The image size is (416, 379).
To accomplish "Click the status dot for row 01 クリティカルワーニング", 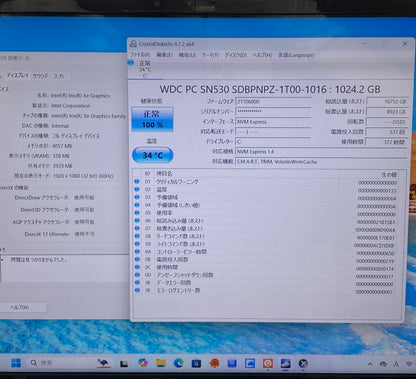I will 137,182.
